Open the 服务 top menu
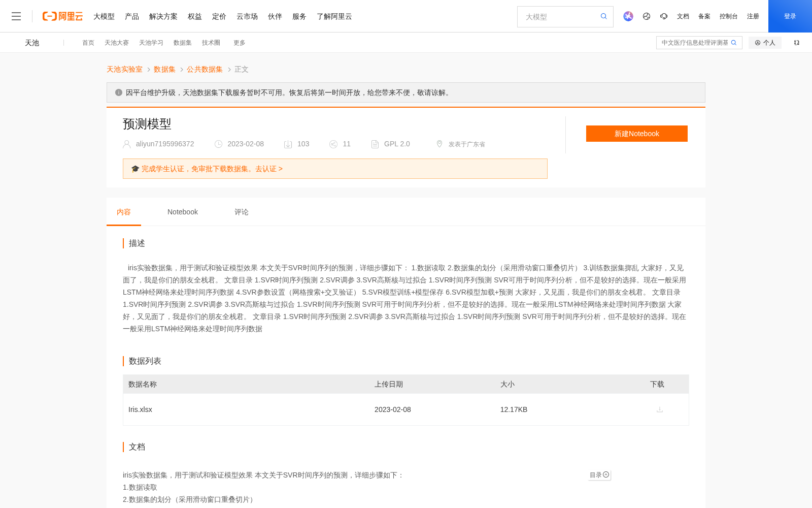Image resolution: width=812 pixels, height=508 pixels. click(299, 16)
